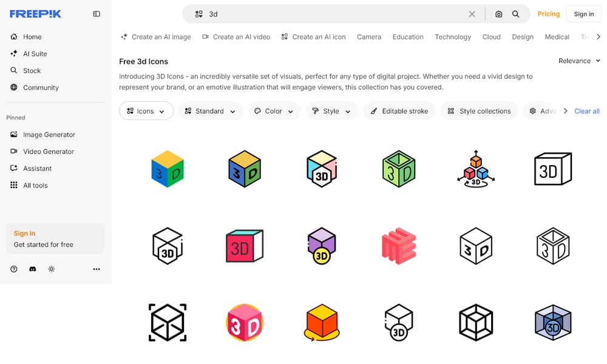Select the pink 3D cube icon thumbnail
The image size is (607, 364).
(245, 246)
